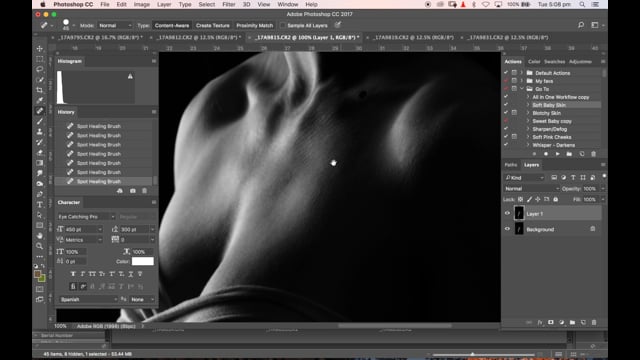Viewport: 640px width, 360px height.
Task: Click the background color swatch
Action: (x=42, y=279)
